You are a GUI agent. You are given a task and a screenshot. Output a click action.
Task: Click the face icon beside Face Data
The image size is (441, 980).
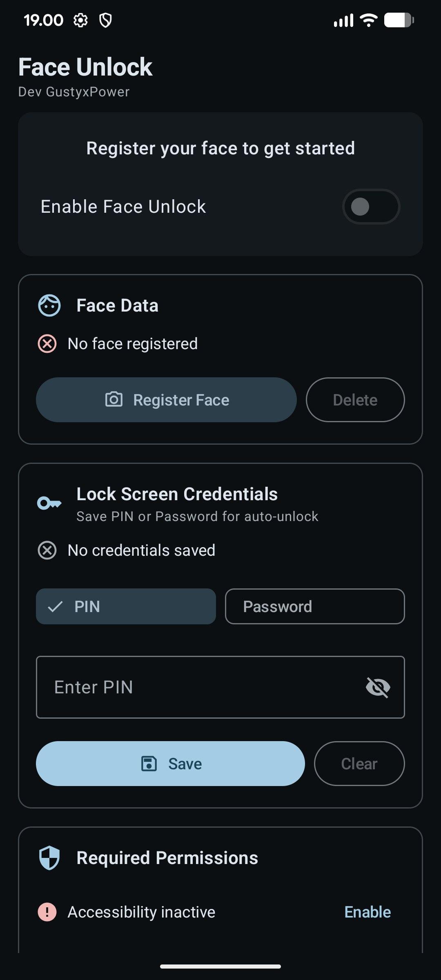coord(49,305)
